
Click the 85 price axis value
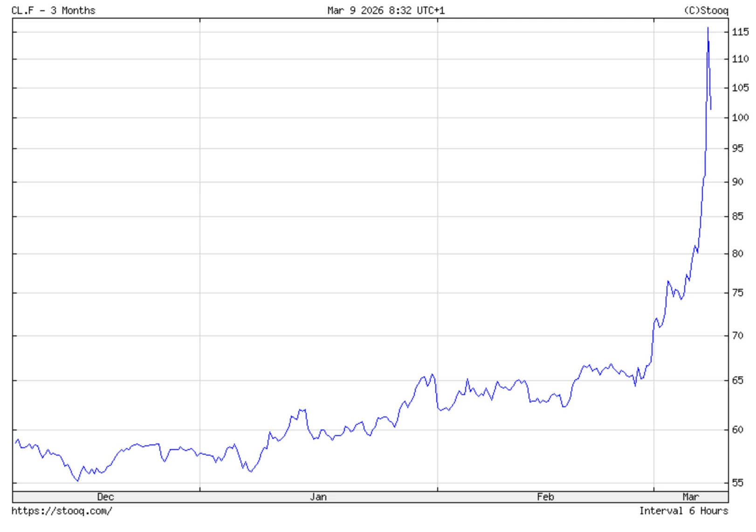click(737, 217)
